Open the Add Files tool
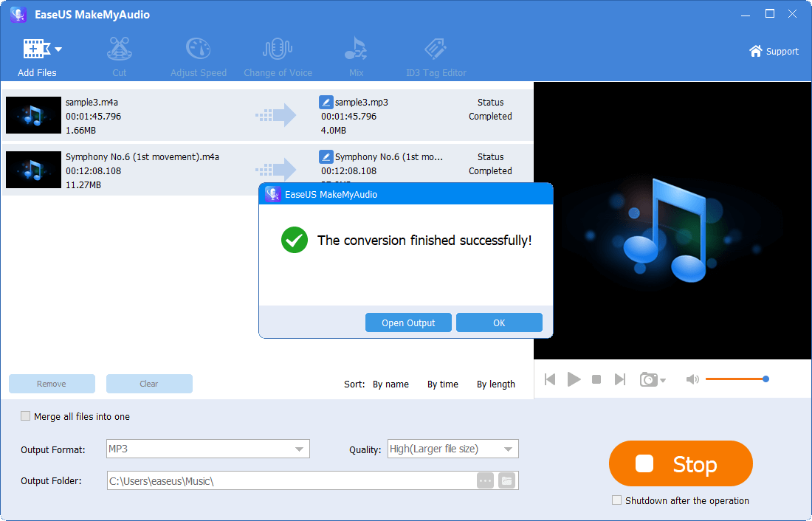 coord(32,52)
